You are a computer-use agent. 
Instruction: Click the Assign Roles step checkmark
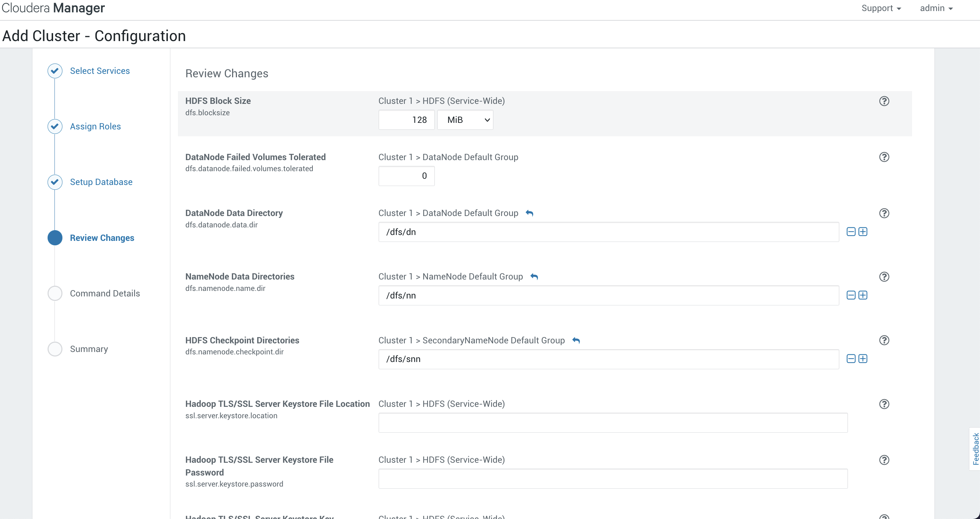tap(55, 126)
